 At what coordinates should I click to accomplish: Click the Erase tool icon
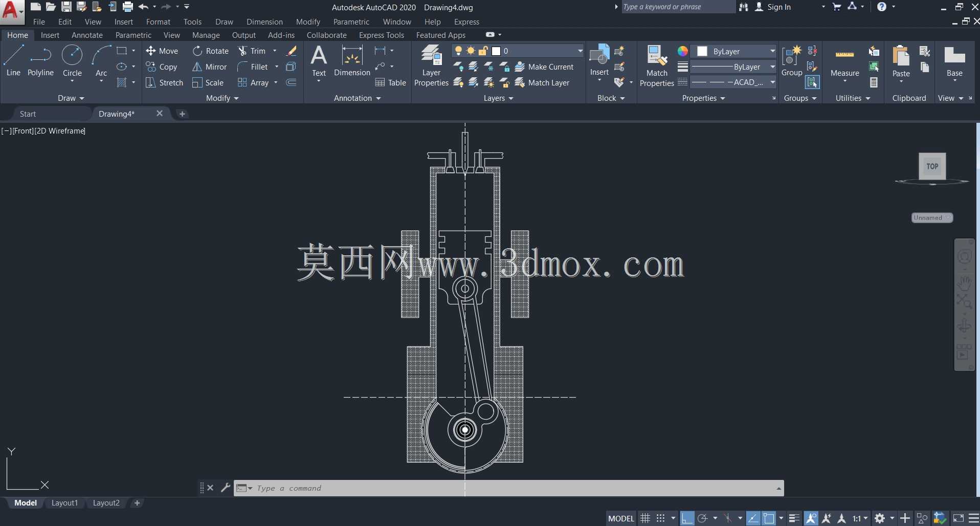pos(292,51)
